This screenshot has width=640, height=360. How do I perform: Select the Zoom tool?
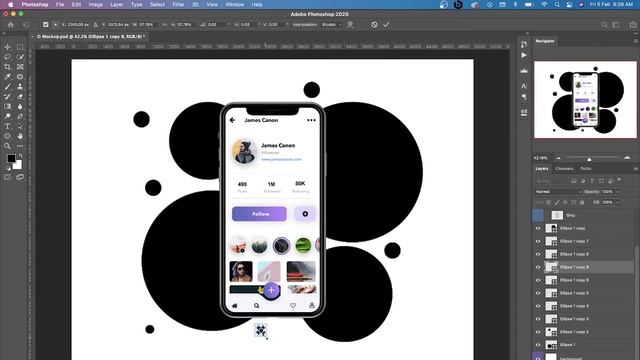point(7,146)
